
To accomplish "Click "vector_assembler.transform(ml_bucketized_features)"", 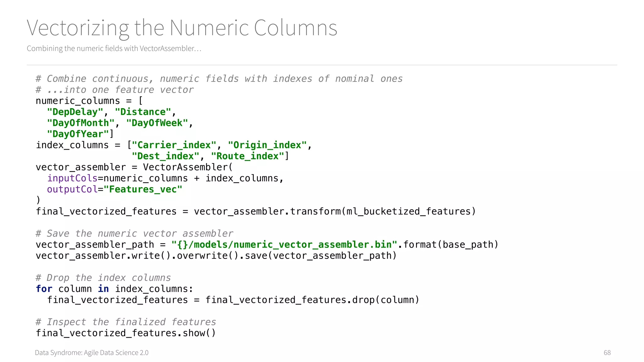I will pos(335,211).
